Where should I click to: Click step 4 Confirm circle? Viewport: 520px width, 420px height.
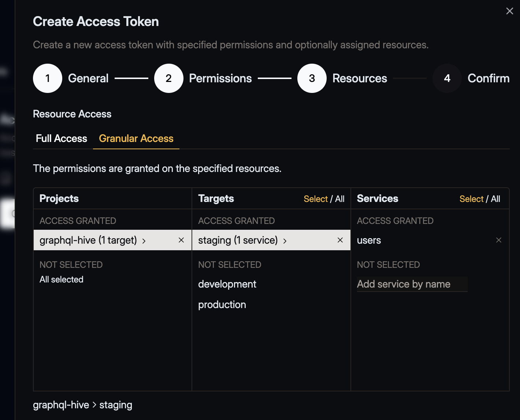click(x=447, y=78)
